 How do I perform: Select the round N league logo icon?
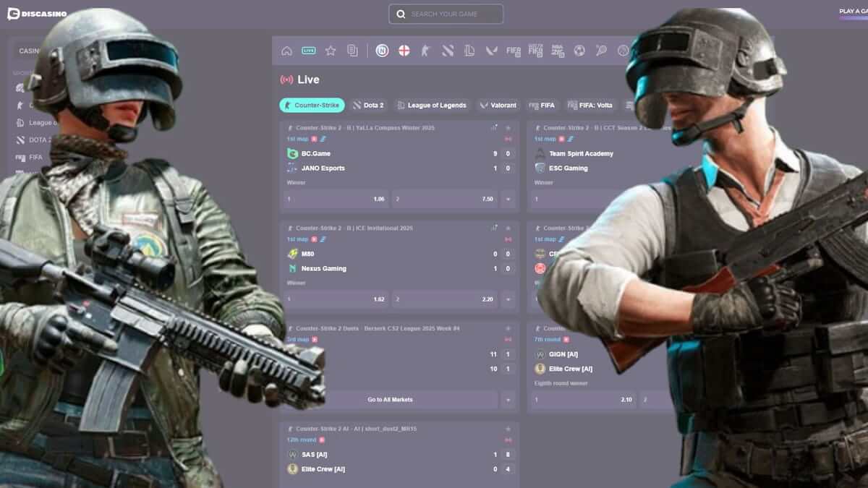[x=382, y=51]
